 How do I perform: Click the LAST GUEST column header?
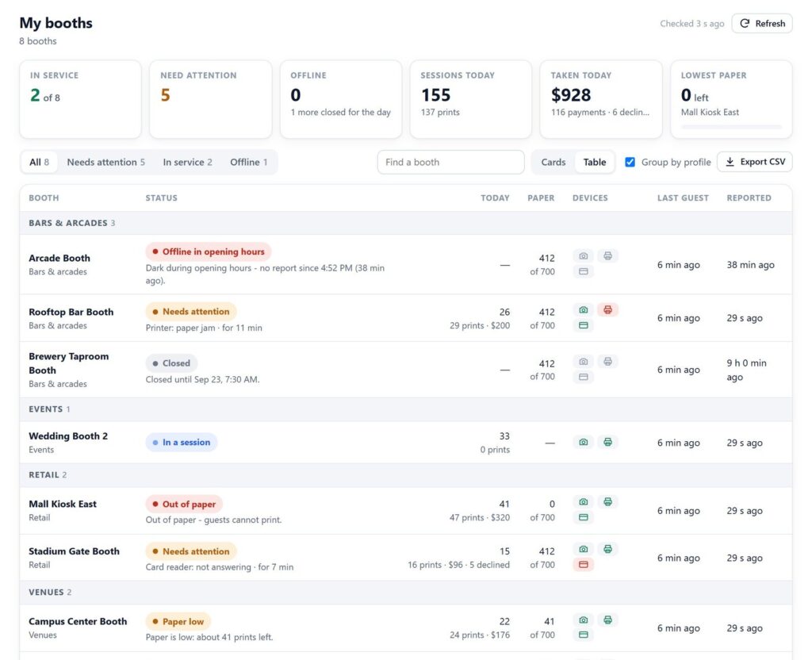(683, 198)
